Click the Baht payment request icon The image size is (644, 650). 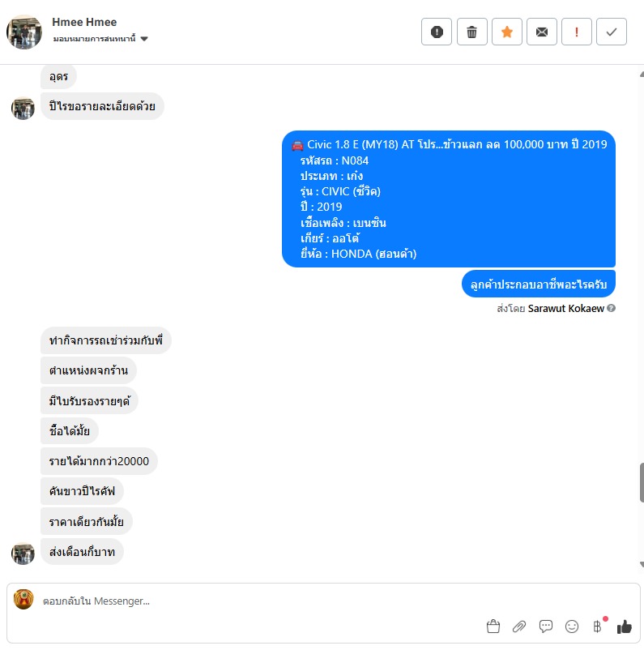pyautogui.click(x=597, y=626)
